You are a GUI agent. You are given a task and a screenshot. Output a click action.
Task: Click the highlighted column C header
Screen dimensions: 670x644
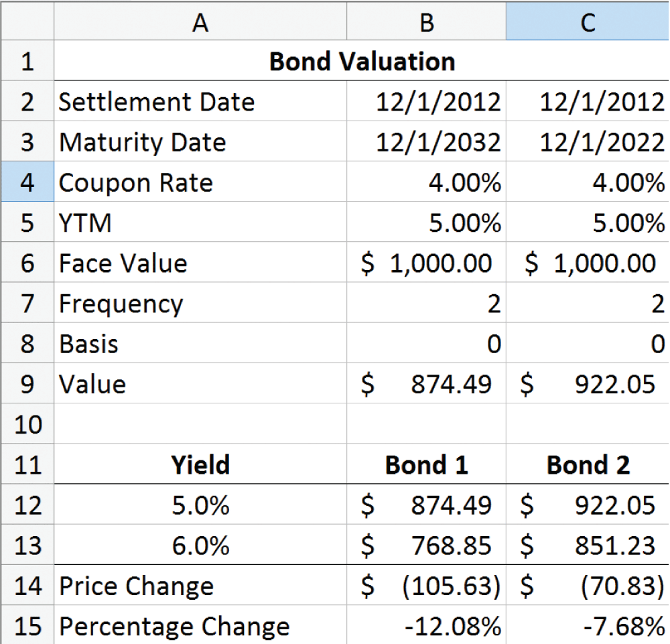click(x=588, y=23)
